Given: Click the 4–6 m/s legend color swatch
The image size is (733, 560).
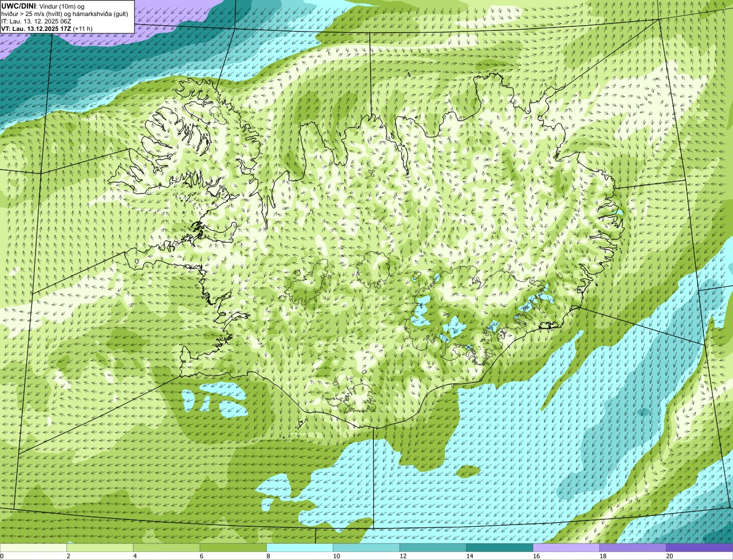Looking at the screenshot, I should click(x=167, y=547).
